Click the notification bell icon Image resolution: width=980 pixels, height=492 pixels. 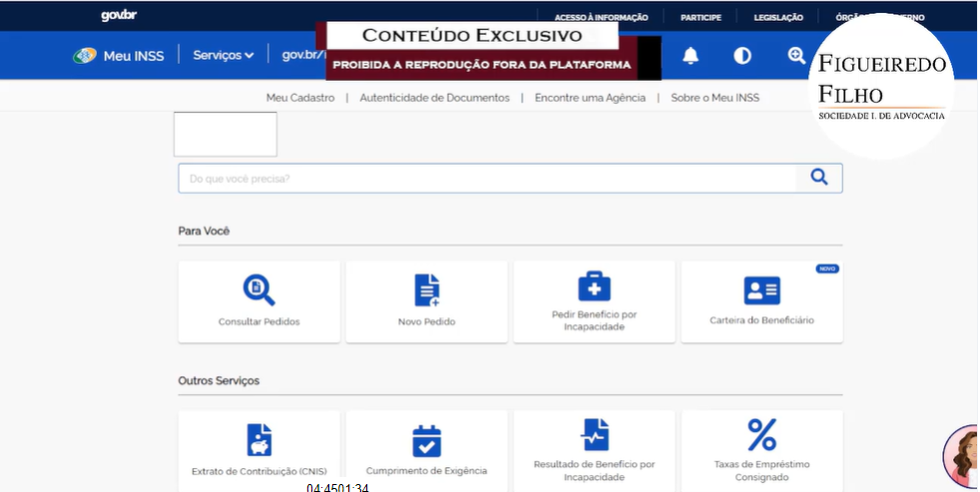(691, 56)
